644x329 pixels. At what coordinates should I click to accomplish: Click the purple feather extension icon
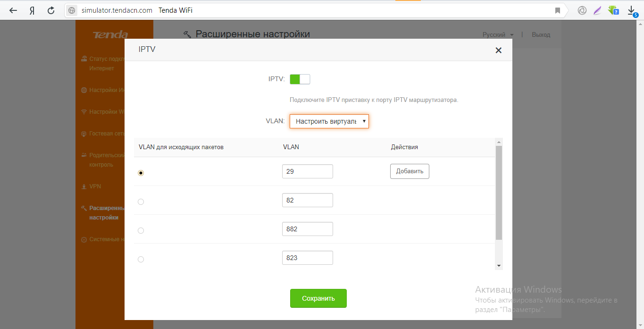[x=597, y=10]
